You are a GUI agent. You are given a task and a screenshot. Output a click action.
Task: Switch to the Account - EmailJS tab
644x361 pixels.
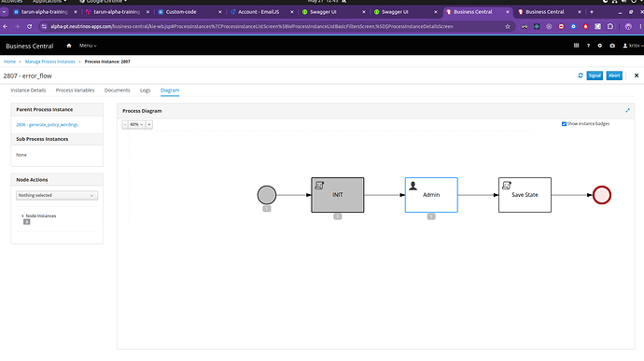click(261, 12)
